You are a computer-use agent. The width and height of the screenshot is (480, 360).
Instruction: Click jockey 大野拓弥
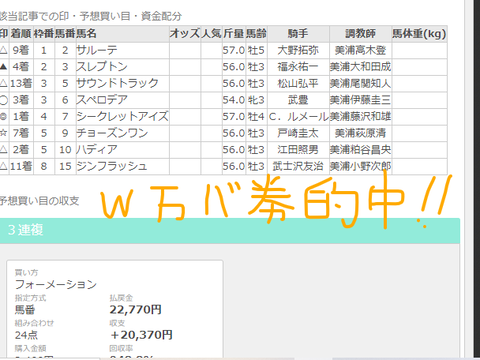[298, 50]
